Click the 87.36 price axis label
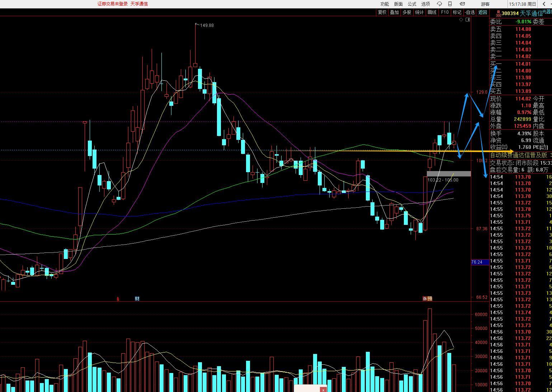Screen dimensions: 552x392 tap(482, 229)
